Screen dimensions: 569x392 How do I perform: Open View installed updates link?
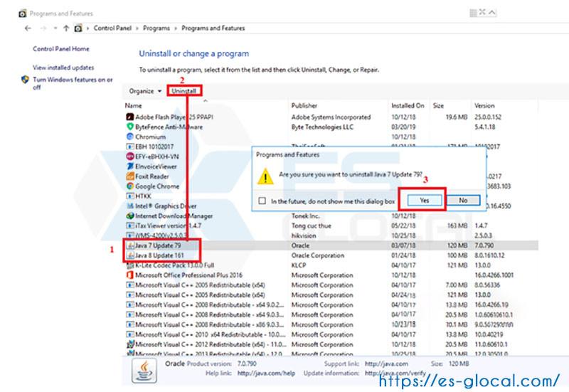click(x=63, y=68)
